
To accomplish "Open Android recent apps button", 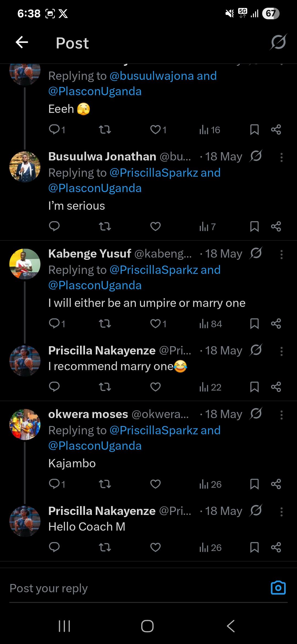I will pyautogui.click(x=64, y=626).
